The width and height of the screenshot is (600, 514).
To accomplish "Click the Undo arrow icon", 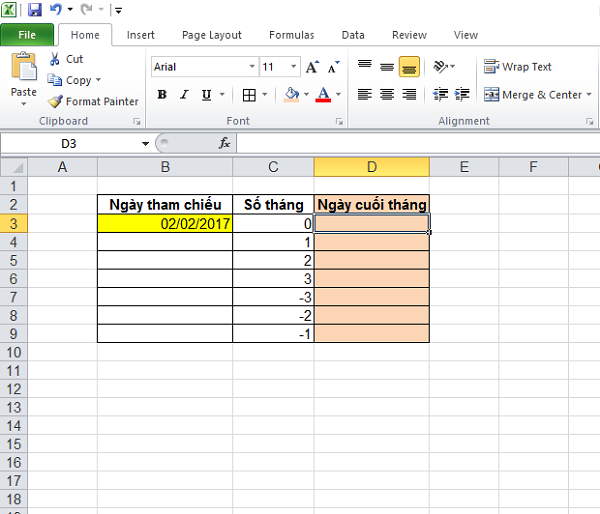I will pyautogui.click(x=57, y=10).
